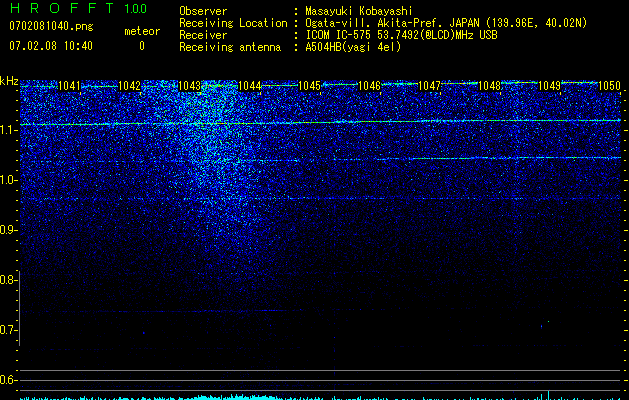
Task: Click the 'Receiver' field label
Action: click(203, 35)
